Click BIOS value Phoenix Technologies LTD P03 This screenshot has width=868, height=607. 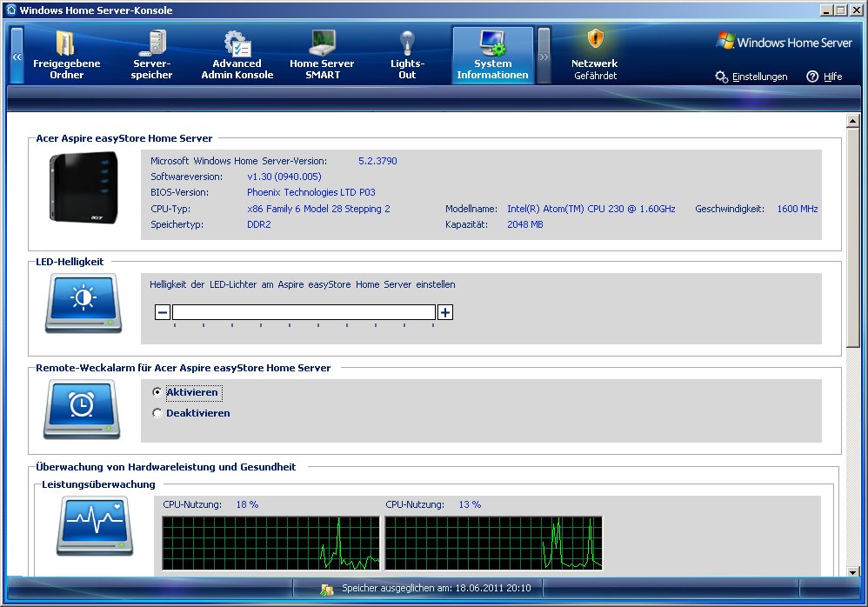coord(311,192)
